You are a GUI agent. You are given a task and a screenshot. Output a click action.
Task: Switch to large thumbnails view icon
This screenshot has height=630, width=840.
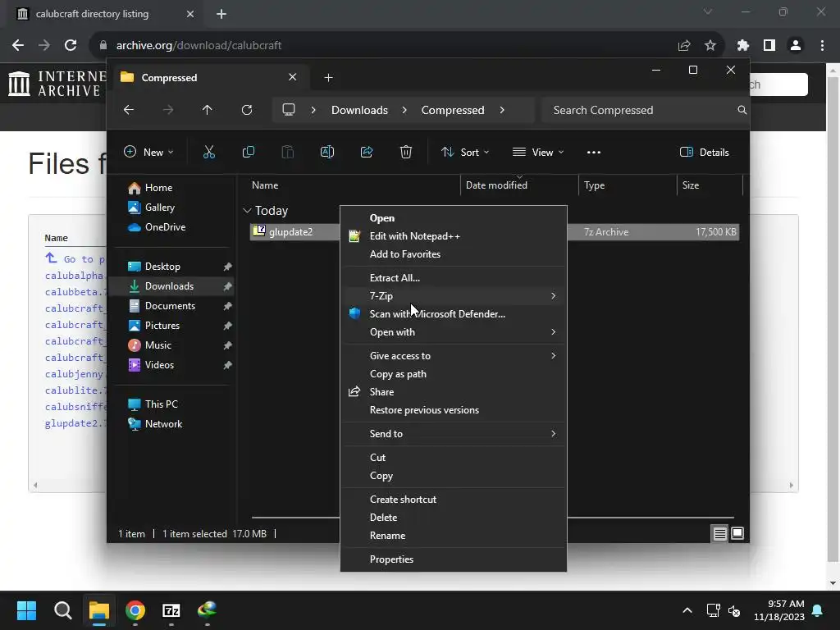coord(737,533)
